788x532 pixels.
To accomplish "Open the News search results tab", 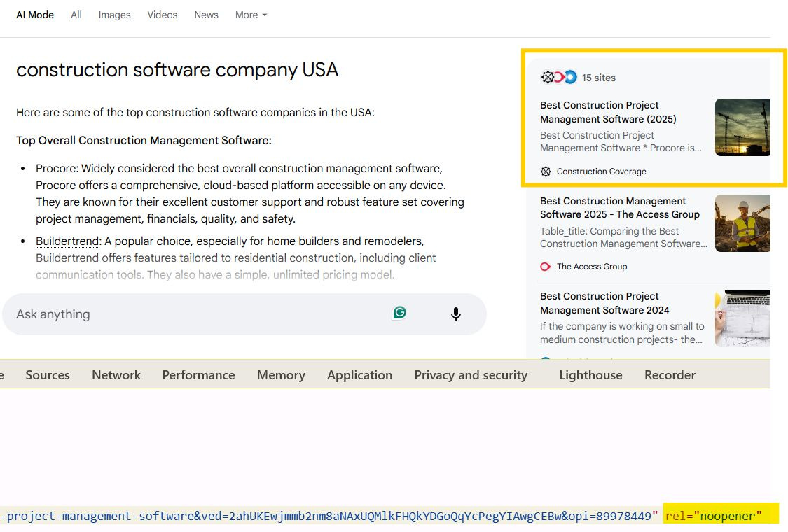I will 206,15.
